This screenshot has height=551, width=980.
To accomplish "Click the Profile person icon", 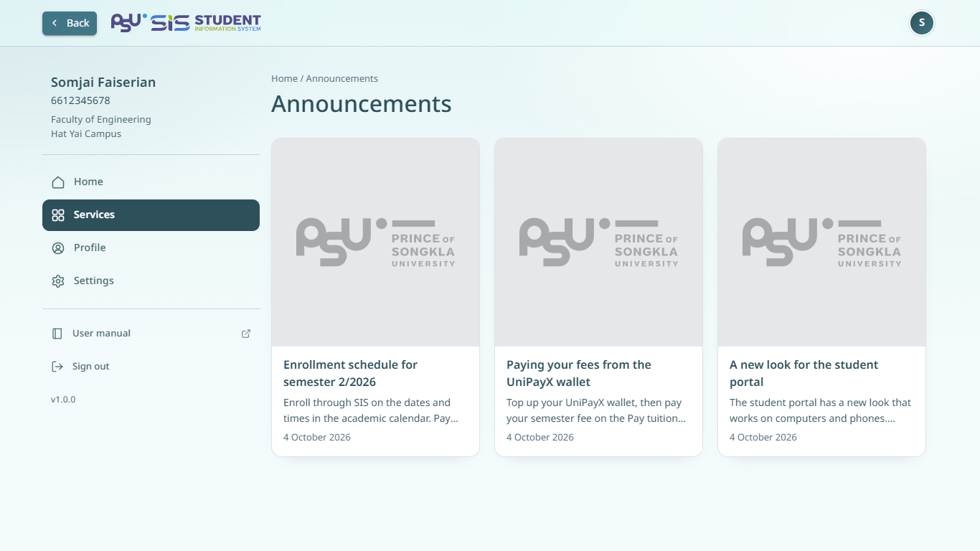I will tap(58, 248).
